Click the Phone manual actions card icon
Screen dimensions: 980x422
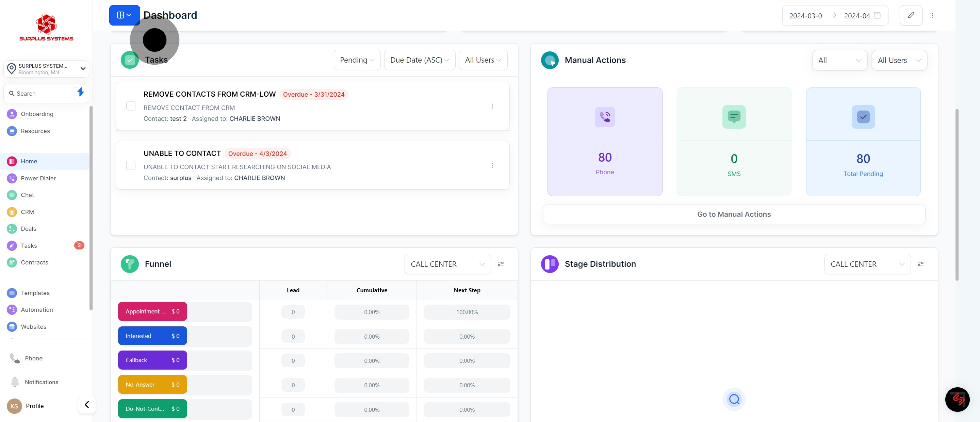pyautogui.click(x=605, y=117)
